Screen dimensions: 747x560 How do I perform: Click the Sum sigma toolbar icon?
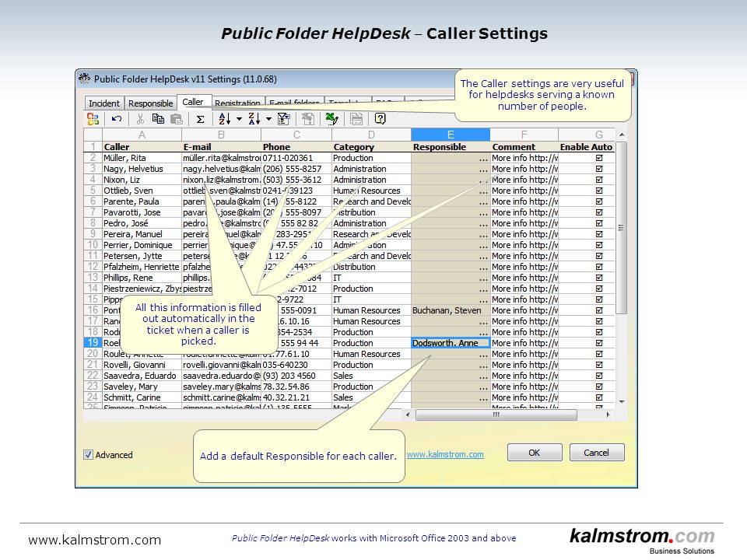click(201, 119)
